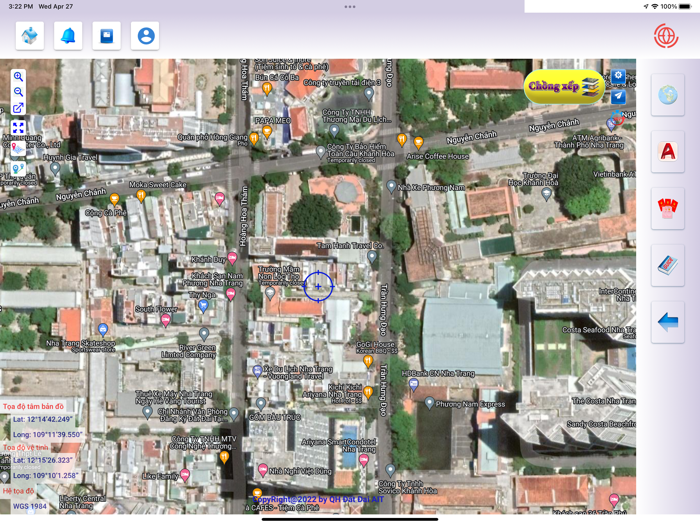Open the home house icon
Viewport: 700px width, 525px height.
[x=29, y=36]
